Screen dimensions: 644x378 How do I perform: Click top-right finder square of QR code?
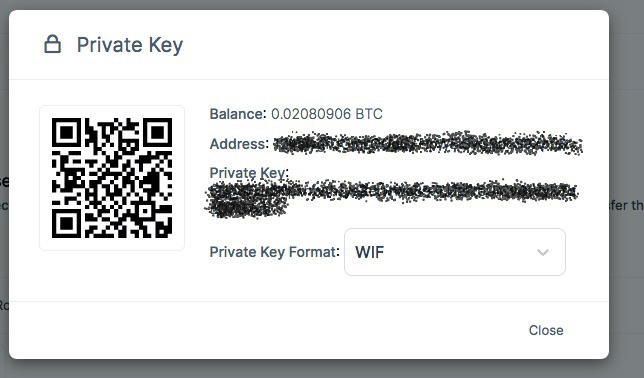158,132
